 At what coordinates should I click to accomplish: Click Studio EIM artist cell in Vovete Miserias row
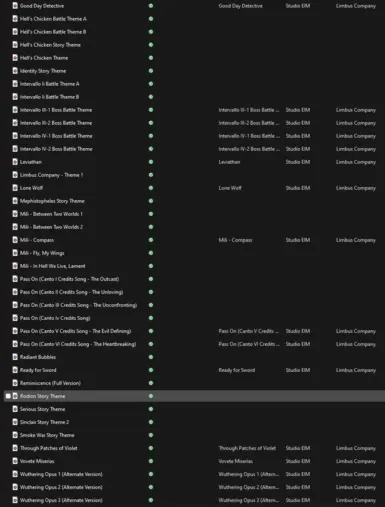coord(298,461)
